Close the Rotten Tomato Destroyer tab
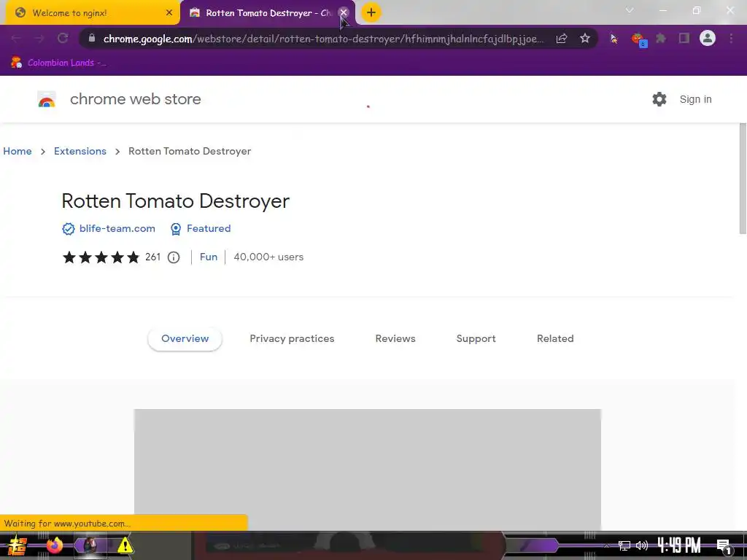The height and width of the screenshot is (560, 747). [344, 13]
